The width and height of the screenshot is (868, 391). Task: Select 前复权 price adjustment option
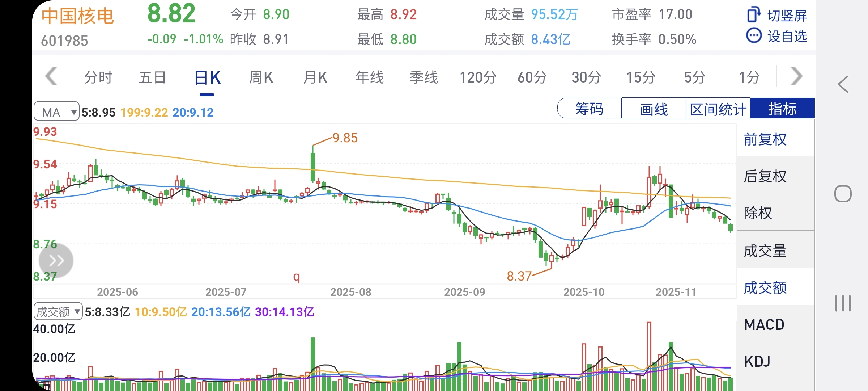[765, 139]
